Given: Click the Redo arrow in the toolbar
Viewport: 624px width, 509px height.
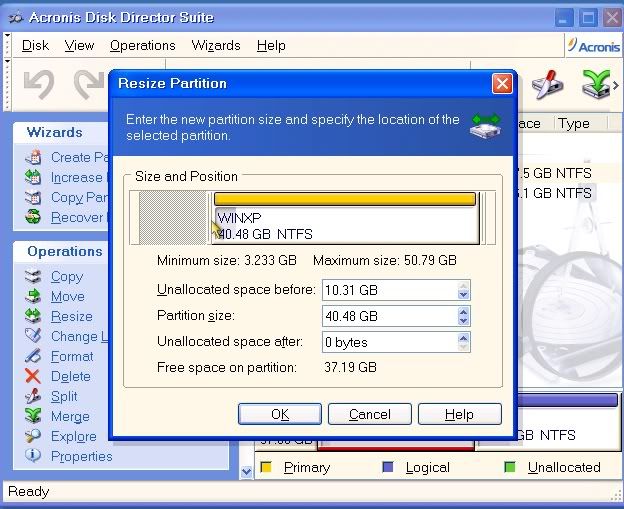Looking at the screenshot, I should (90, 84).
